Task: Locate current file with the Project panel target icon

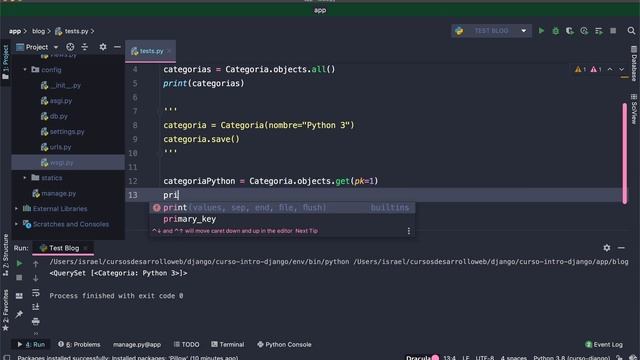Action: click(70, 47)
